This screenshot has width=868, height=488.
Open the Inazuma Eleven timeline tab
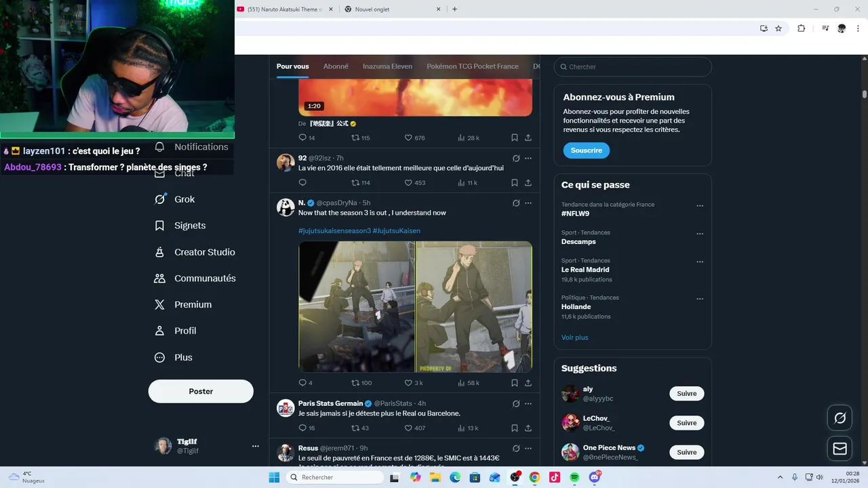[x=387, y=66]
